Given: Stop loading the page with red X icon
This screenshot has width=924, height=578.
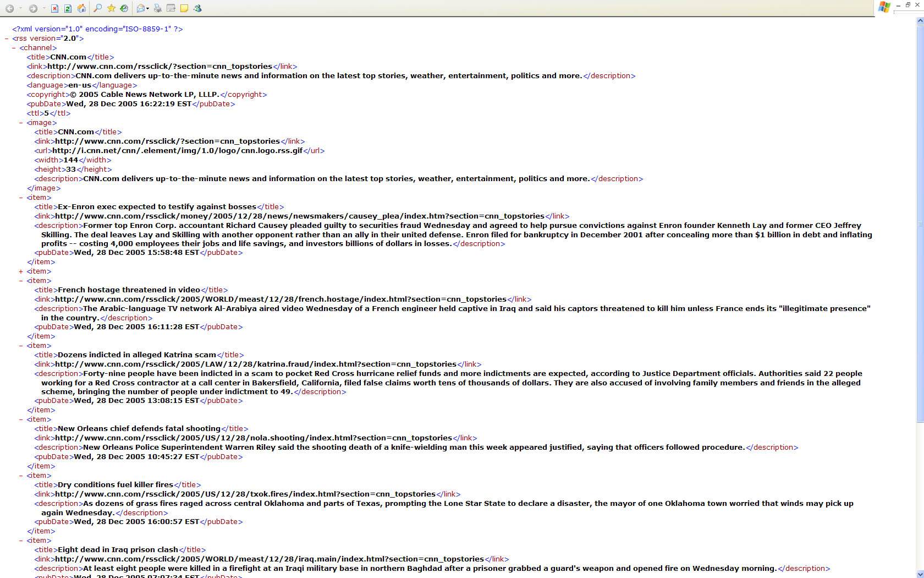Looking at the screenshot, I should point(54,8).
